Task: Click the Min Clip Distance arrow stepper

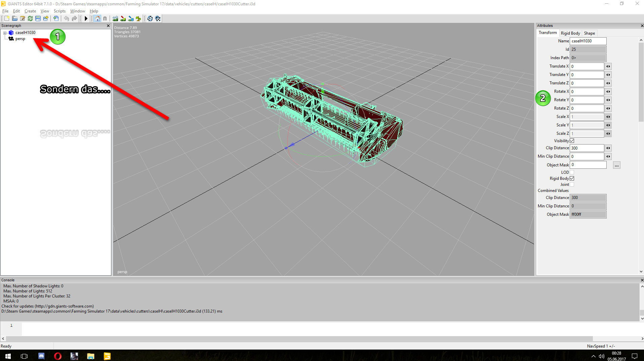Action: pos(608,156)
